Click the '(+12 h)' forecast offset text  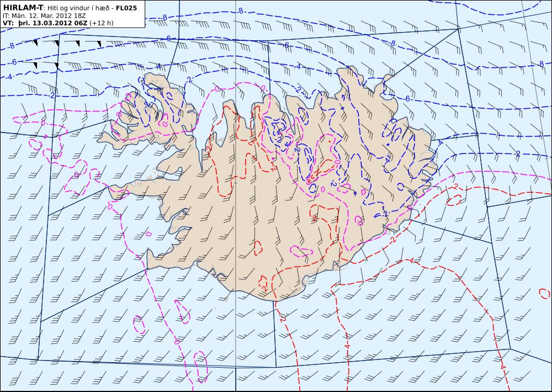pos(102,23)
